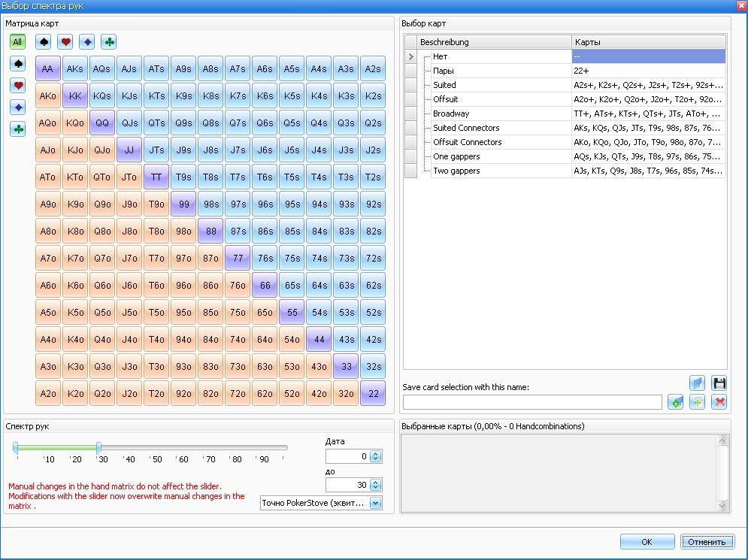Select the Suited preset row
The height and width of the screenshot is (560, 748).
click(565, 85)
